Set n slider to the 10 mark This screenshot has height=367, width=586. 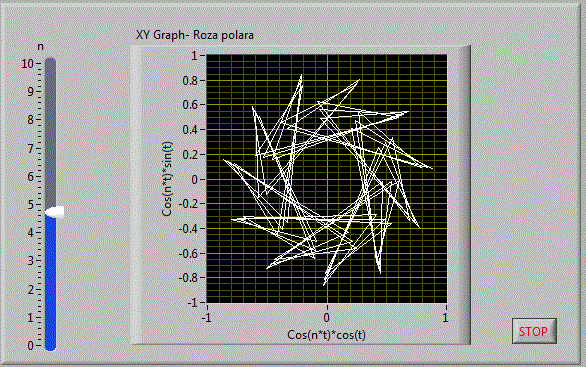(x=50, y=64)
